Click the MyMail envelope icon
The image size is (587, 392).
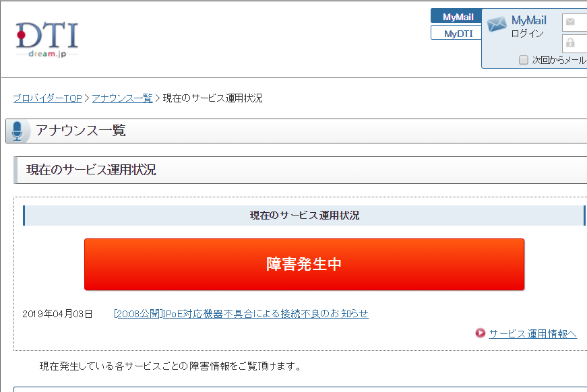tap(497, 24)
